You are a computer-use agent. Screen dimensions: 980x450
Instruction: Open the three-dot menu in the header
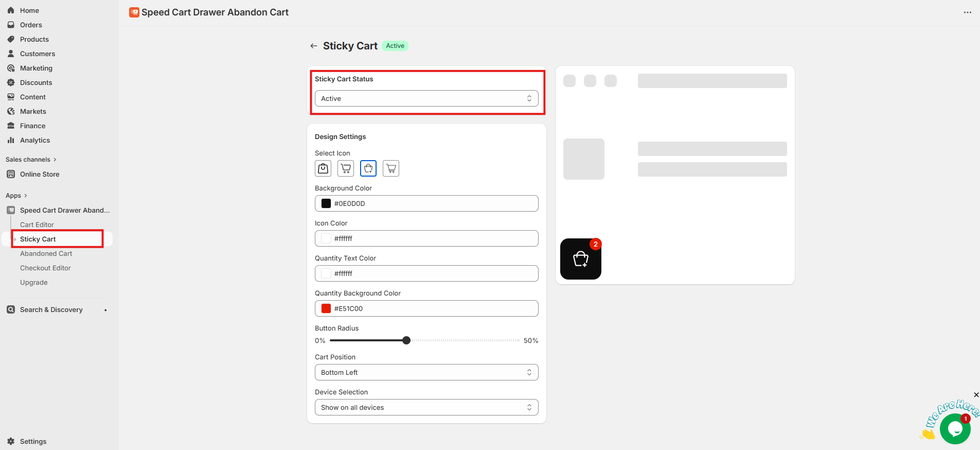coord(967,12)
